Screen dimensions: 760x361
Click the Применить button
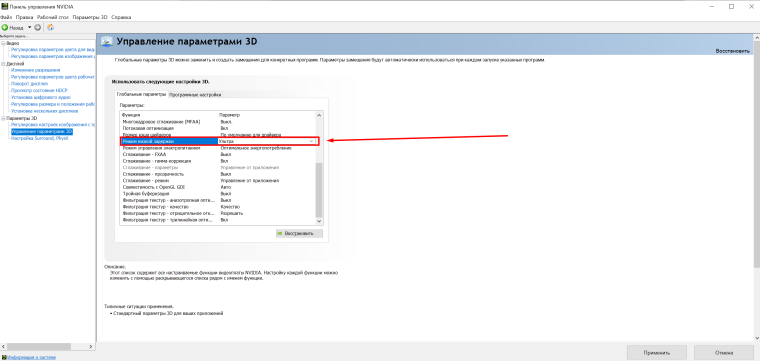pos(657,353)
